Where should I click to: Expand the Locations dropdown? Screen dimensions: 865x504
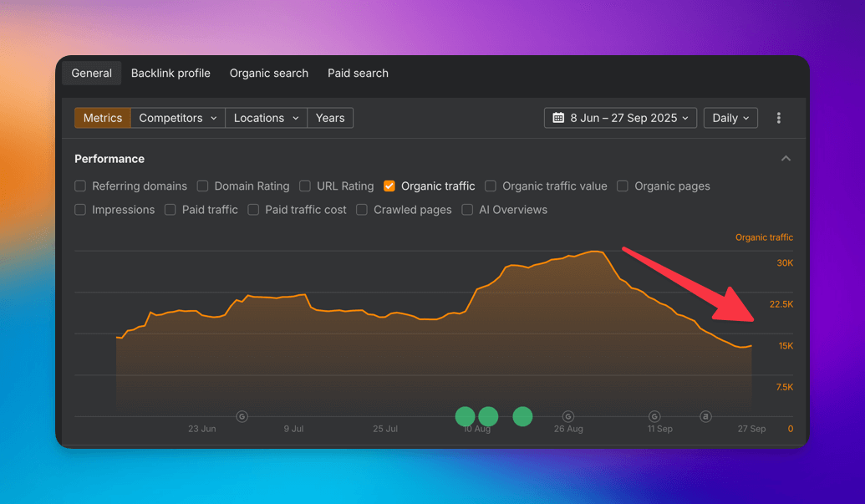coord(266,118)
